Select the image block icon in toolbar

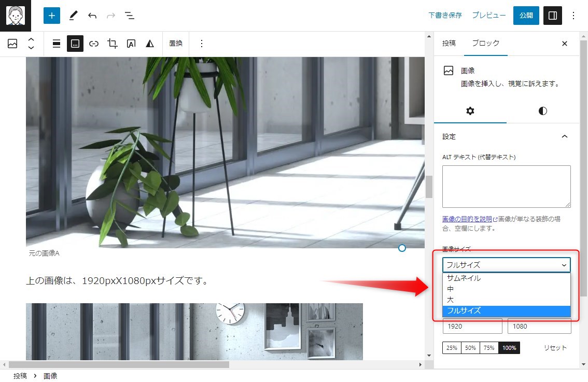[12, 44]
